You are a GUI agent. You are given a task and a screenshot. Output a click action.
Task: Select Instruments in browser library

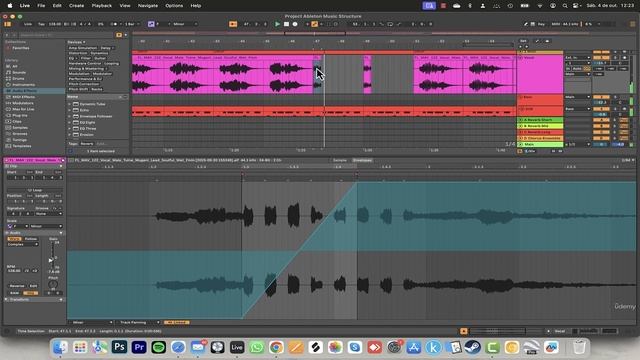tap(23, 84)
